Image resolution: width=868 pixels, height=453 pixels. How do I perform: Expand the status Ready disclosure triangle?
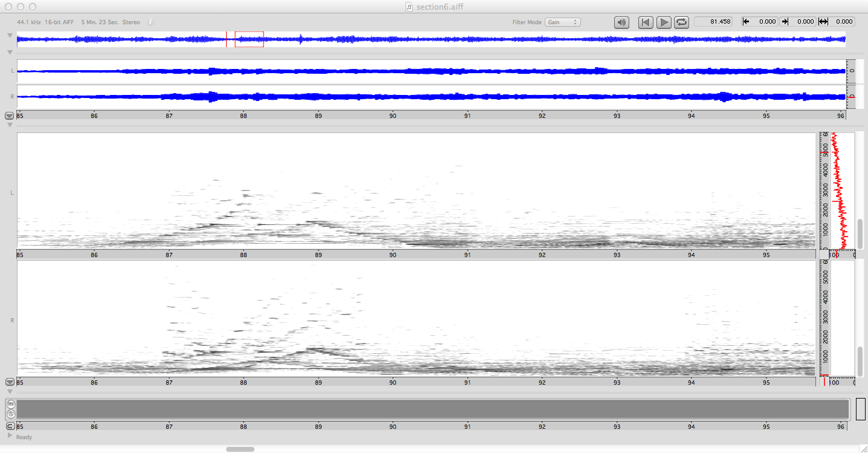coord(10,435)
